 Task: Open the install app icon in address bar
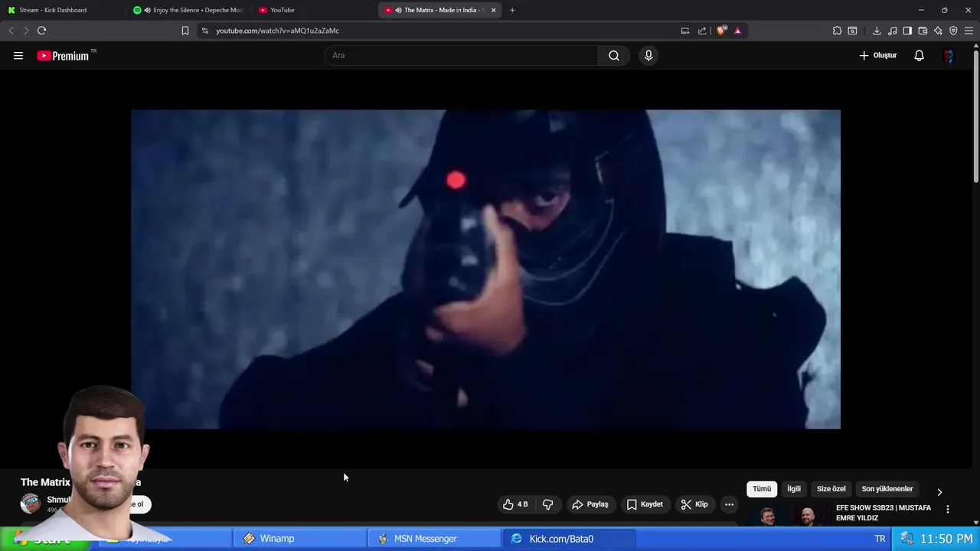[685, 31]
